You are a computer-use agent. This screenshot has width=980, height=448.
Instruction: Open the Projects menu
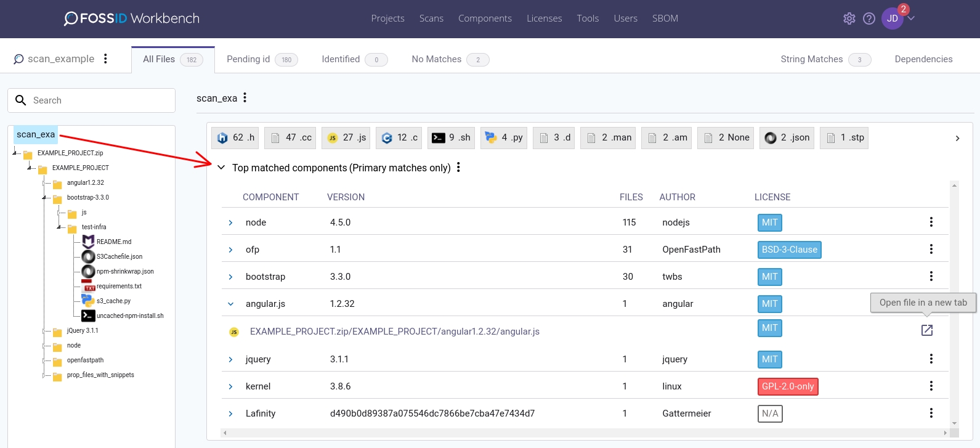[387, 18]
